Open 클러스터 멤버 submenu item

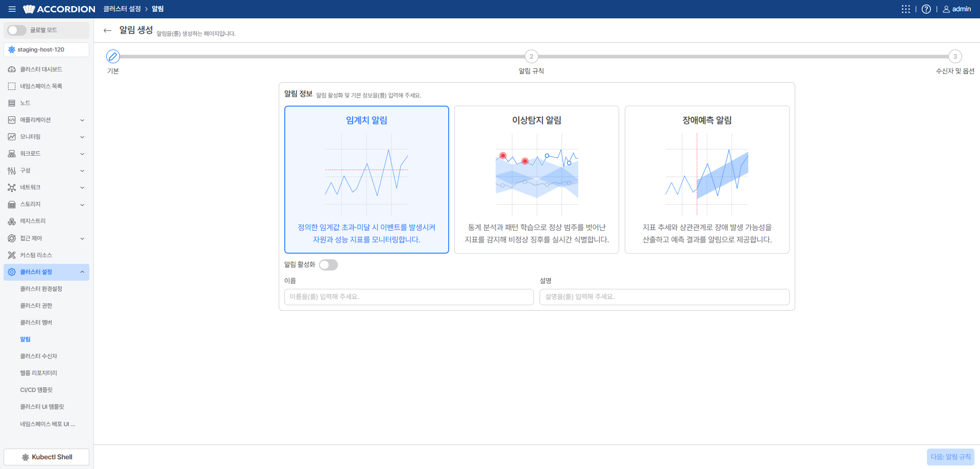click(x=36, y=323)
